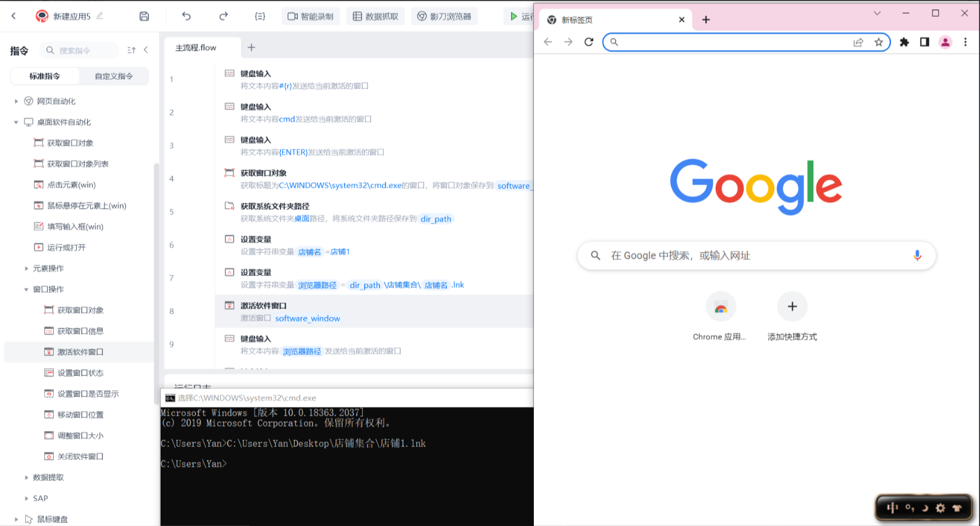Select 获取窗口对象列表 in the command tree

78,164
